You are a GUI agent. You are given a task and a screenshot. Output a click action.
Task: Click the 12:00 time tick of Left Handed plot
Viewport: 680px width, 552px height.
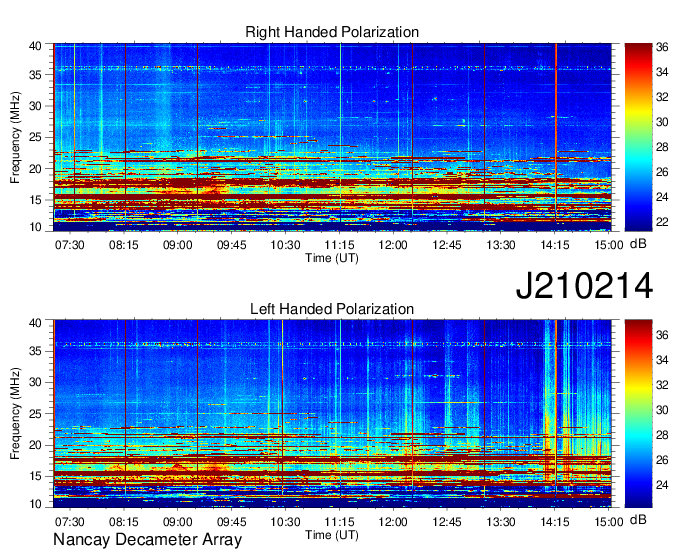tap(393, 521)
